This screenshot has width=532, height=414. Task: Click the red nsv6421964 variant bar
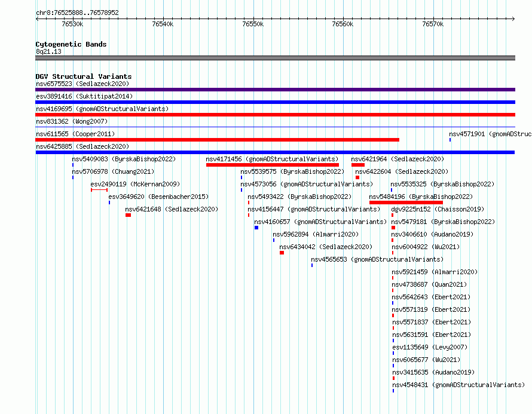coord(358,165)
